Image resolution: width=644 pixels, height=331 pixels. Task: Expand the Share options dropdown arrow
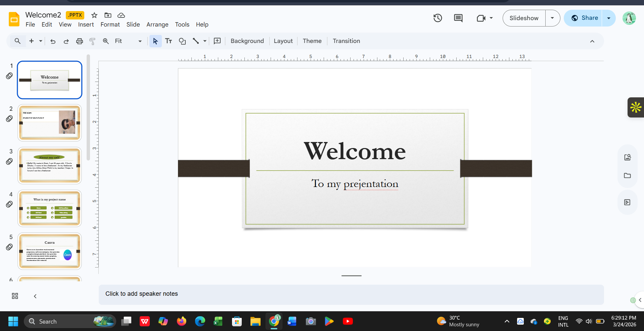pos(608,18)
